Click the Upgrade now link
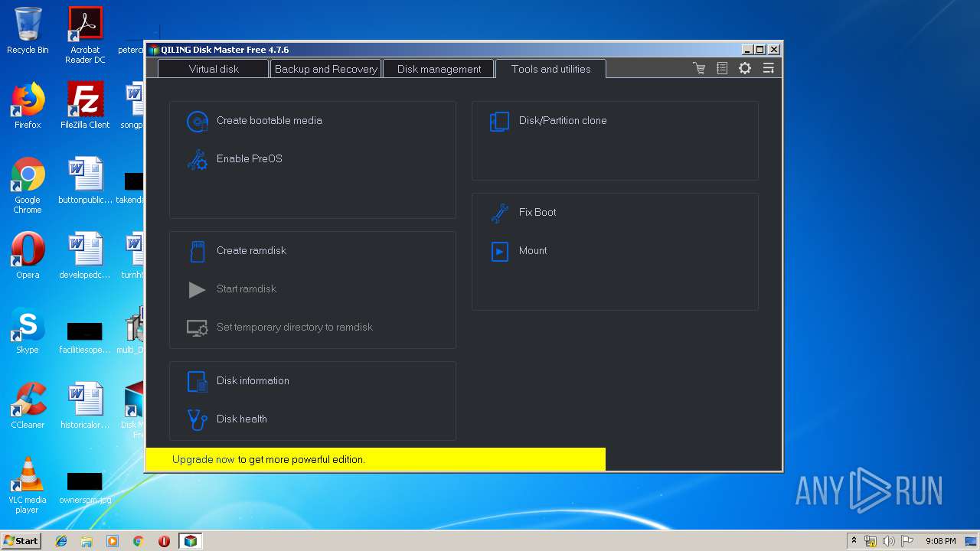The width and height of the screenshot is (980, 551). 204,460
